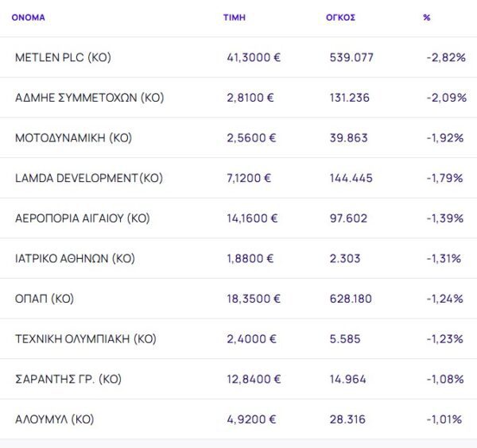Sort by the ΟΝΟΜΑ column header
The image size is (477, 448).
[28, 17]
